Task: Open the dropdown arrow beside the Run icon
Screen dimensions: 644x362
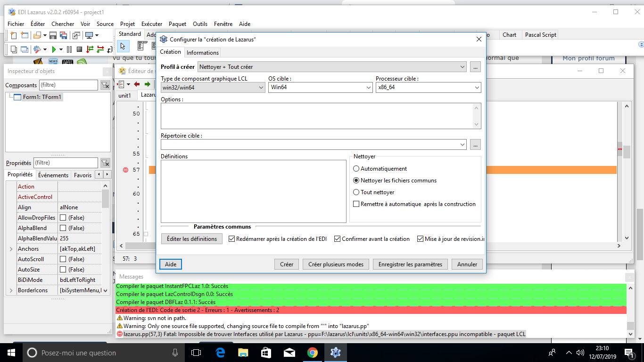Action: (x=61, y=49)
